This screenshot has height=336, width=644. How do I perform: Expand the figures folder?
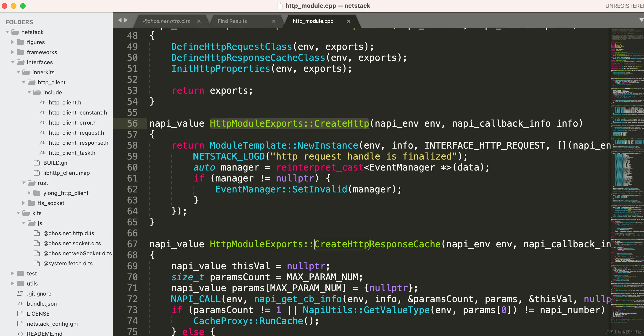click(x=13, y=42)
